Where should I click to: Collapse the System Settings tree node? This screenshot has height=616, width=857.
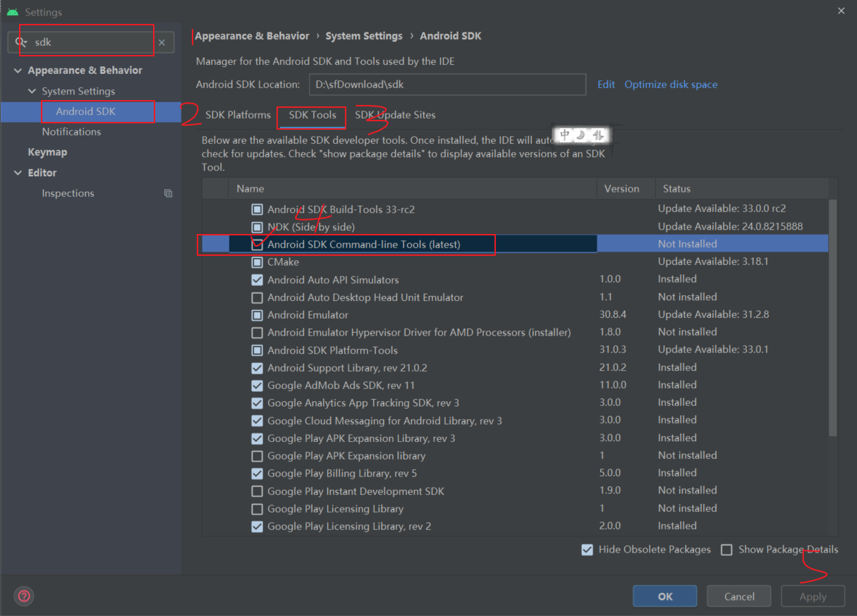32,92
